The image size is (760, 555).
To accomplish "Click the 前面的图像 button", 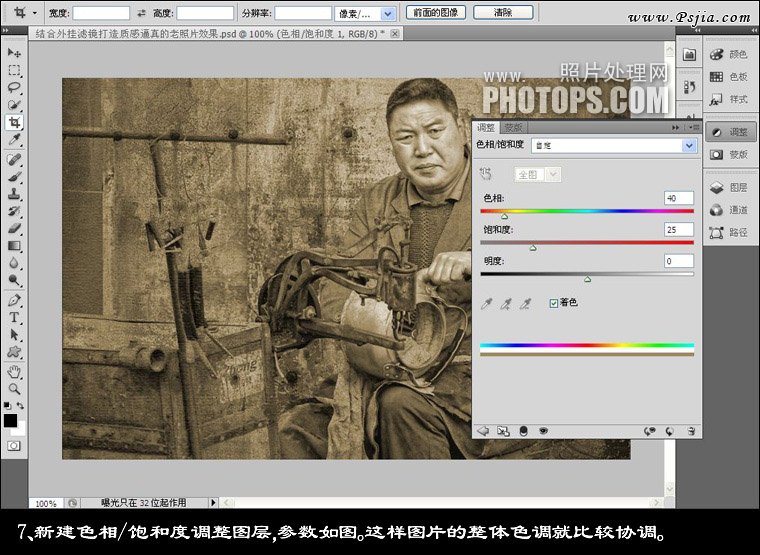I will (x=434, y=13).
